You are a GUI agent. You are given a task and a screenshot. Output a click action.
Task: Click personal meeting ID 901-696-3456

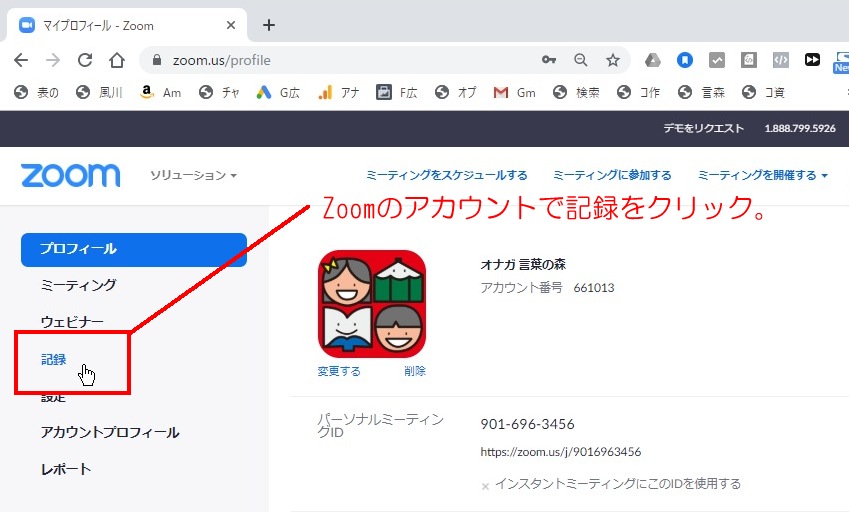click(527, 424)
